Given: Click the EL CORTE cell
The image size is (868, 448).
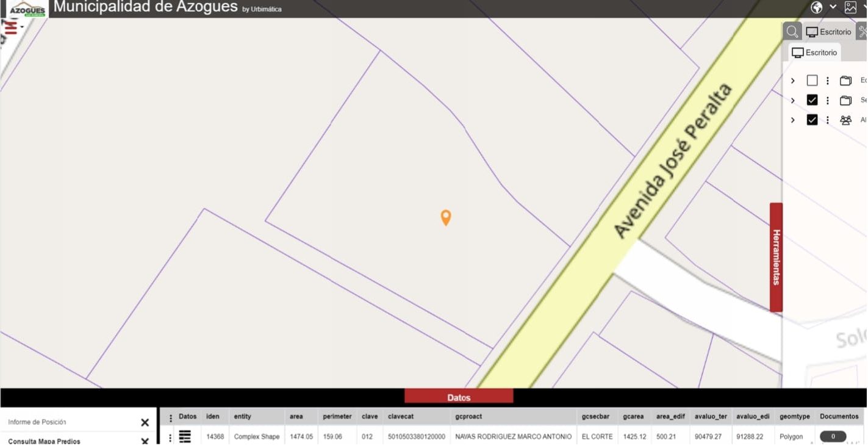Looking at the screenshot, I should pyautogui.click(x=597, y=436).
